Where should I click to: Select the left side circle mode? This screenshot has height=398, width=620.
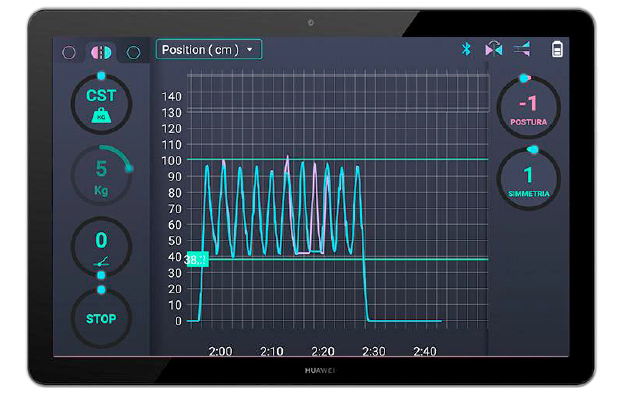click(x=69, y=52)
